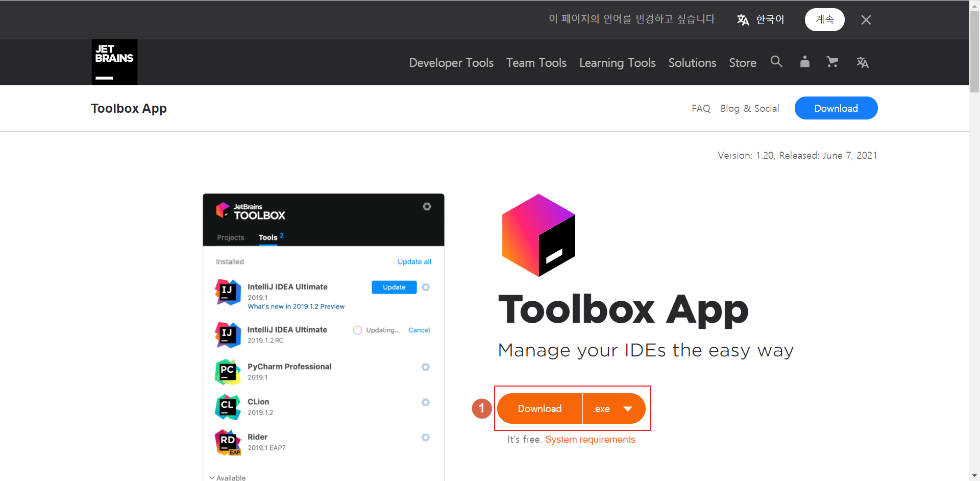The image size is (980, 481).
Task: Open What's new in 2019.1.2 Preview
Action: [296, 306]
